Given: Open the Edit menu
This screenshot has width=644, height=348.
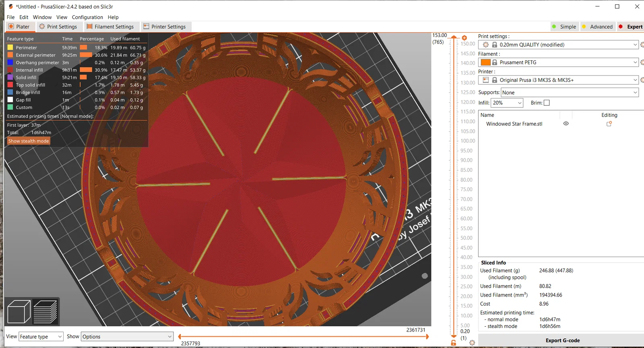Looking at the screenshot, I should [x=24, y=17].
